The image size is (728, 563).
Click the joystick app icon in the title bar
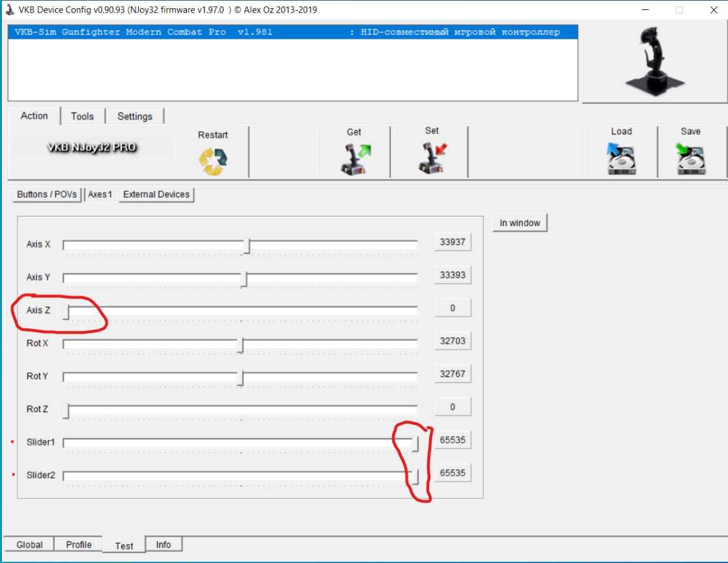(10, 10)
